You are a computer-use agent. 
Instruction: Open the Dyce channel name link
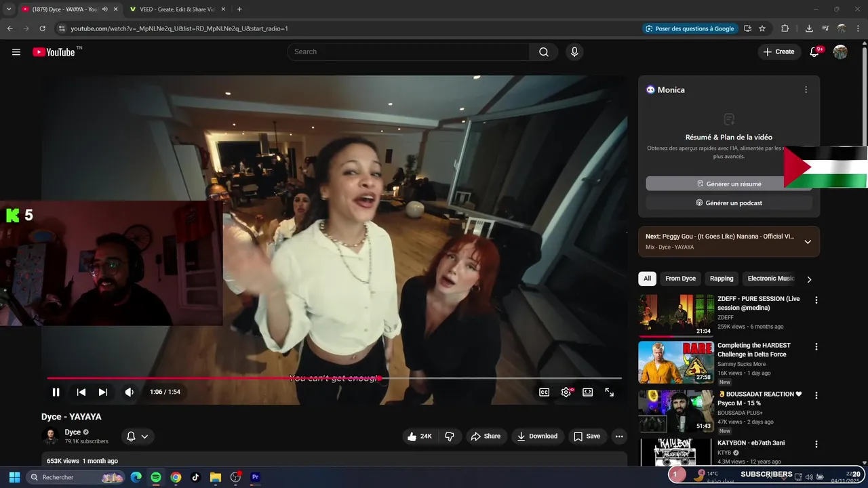click(x=73, y=432)
